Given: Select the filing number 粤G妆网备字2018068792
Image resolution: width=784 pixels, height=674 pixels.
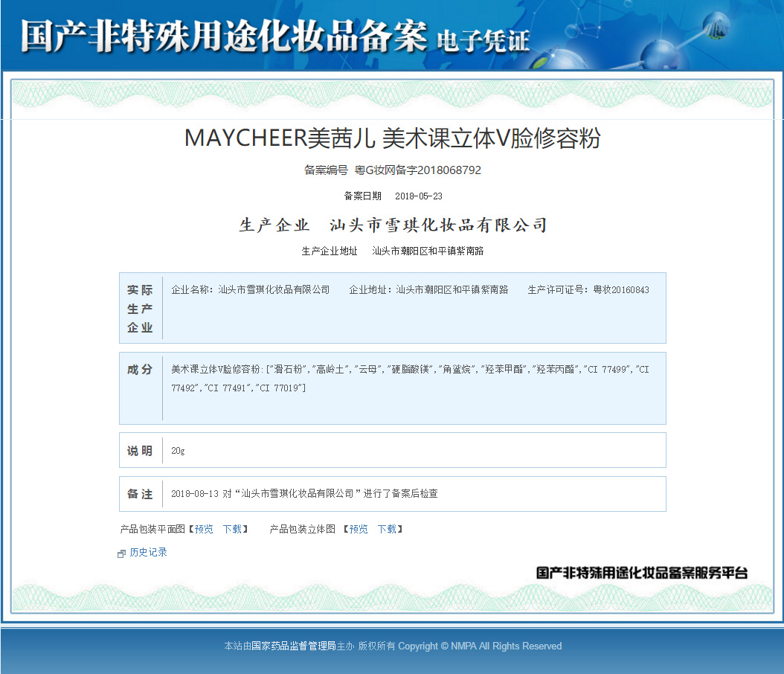Looking at the screenshot, I should click(x=417, y=170).
